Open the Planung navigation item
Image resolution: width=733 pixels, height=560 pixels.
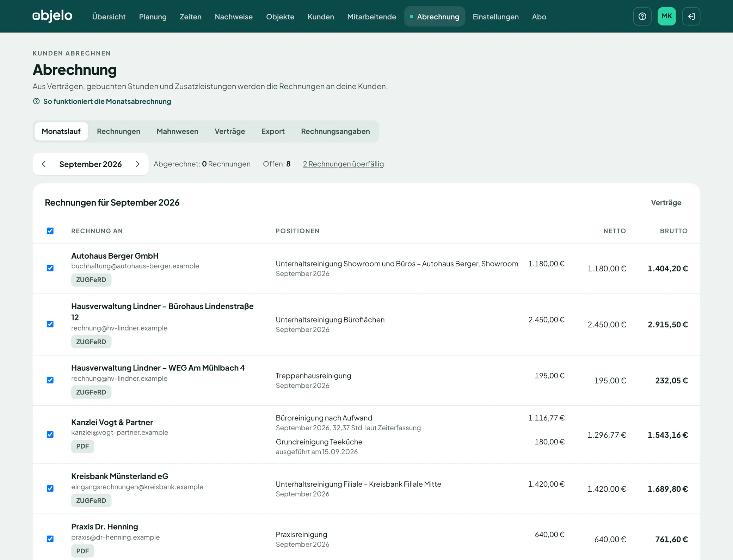(153, 17)
